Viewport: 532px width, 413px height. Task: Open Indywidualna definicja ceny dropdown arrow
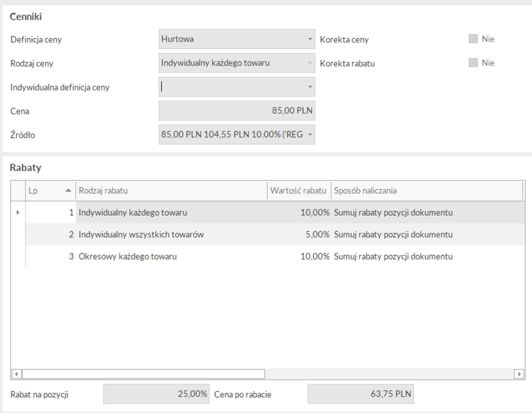pyautogui.click(x=310, y=87)
